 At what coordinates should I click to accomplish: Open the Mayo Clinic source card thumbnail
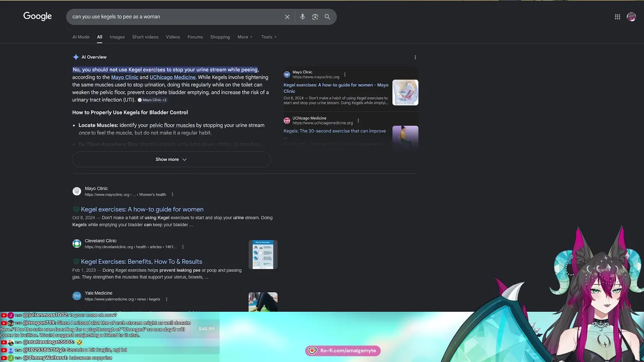405,93
